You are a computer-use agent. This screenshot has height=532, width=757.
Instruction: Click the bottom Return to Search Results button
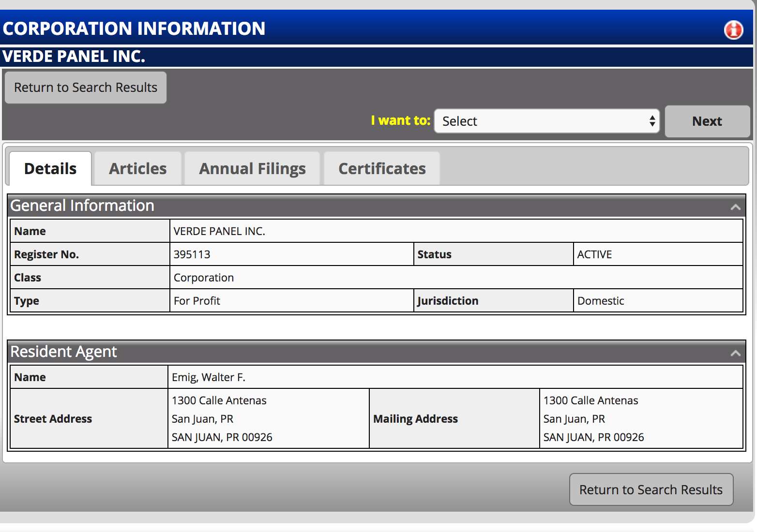[x=651, y=489]
